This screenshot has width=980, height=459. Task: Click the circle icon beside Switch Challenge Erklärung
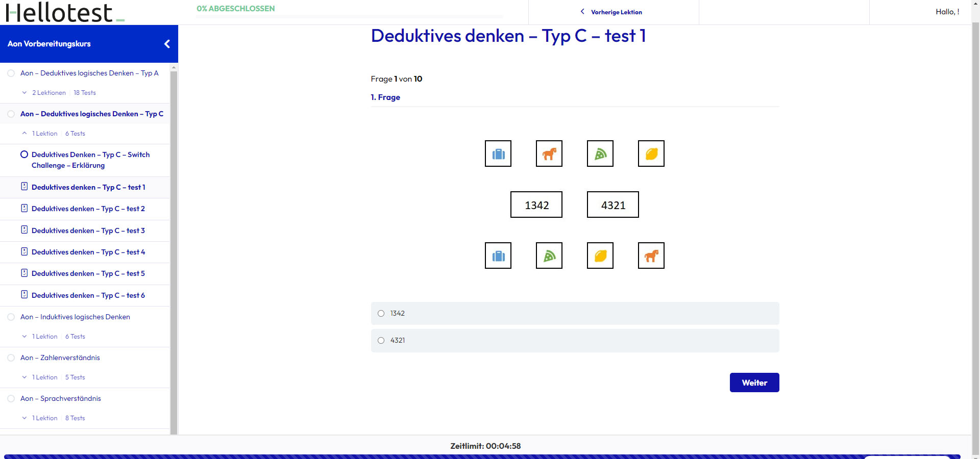(24, 155)
